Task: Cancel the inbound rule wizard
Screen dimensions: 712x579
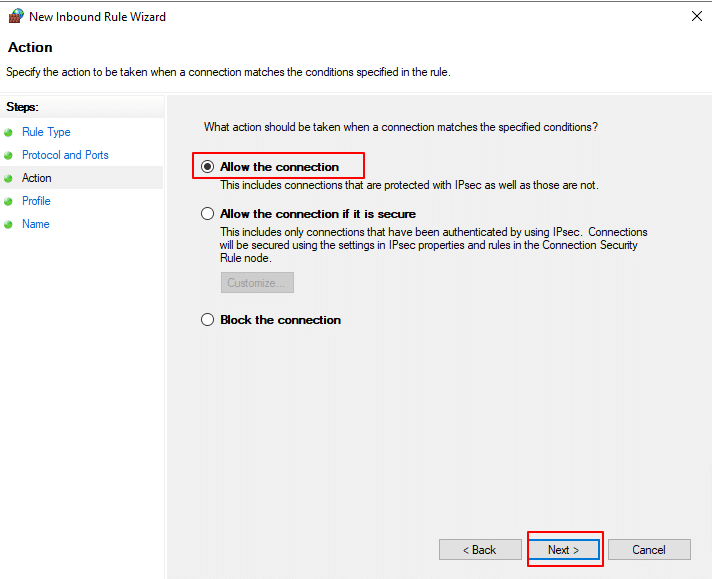Action: tap(649, 550)
